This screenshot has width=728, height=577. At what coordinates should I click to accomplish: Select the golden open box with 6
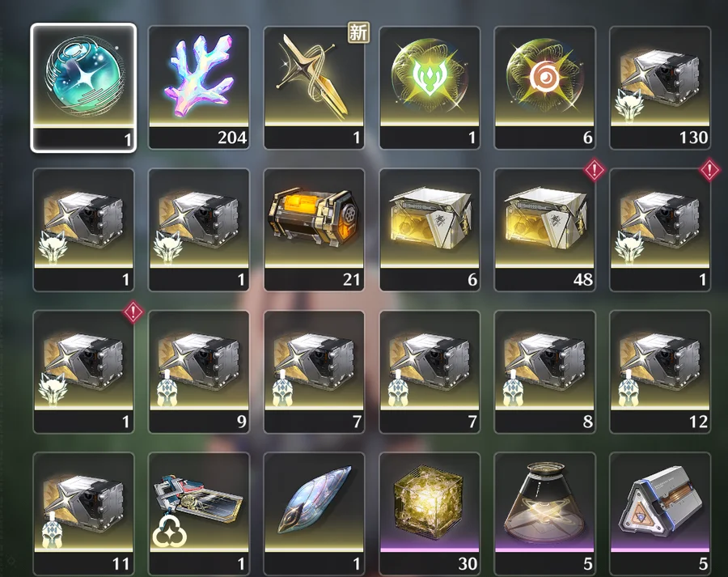click(x=430, y=230)
